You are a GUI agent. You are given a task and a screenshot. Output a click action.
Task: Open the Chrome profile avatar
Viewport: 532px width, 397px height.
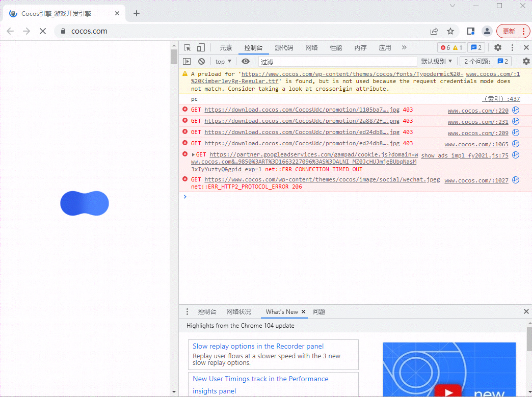click(487, 31)
